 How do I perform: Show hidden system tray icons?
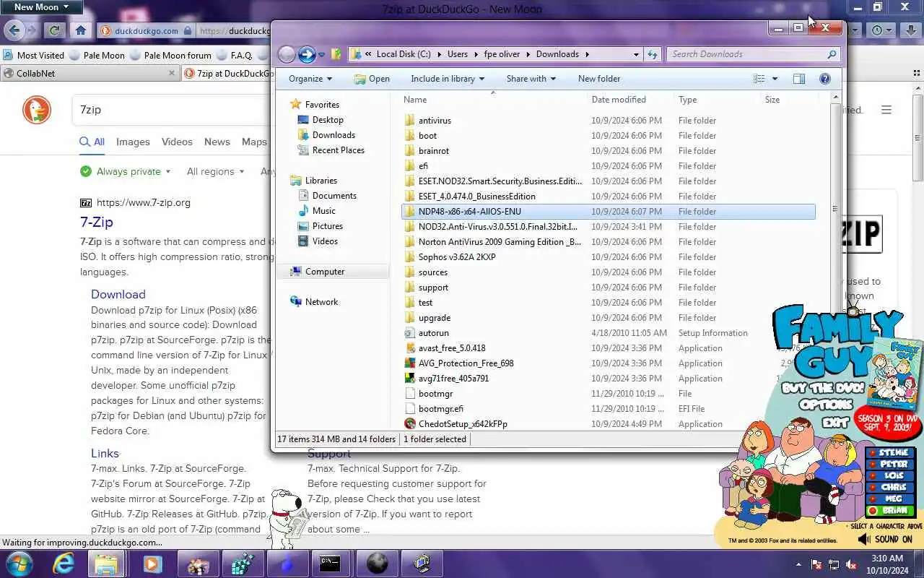(x=798, y=564)
